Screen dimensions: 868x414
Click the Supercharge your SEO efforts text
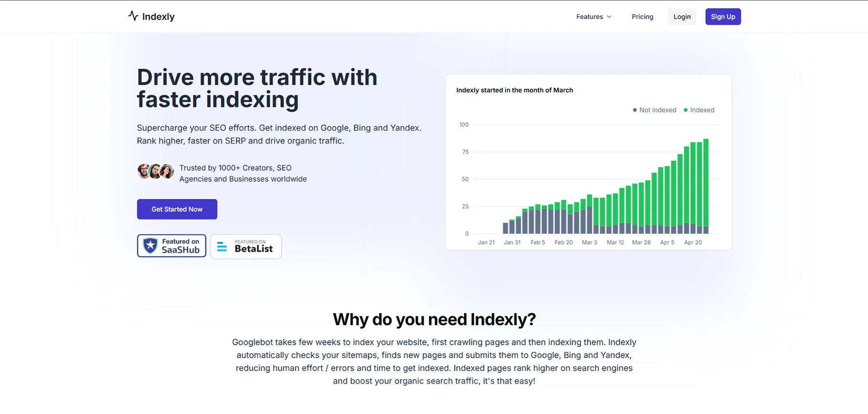coord(279,135)
